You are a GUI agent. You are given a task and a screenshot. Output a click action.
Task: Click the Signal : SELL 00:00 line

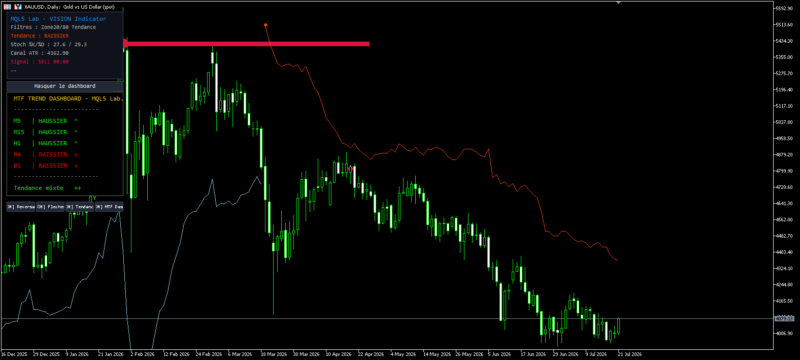(39, 62)
